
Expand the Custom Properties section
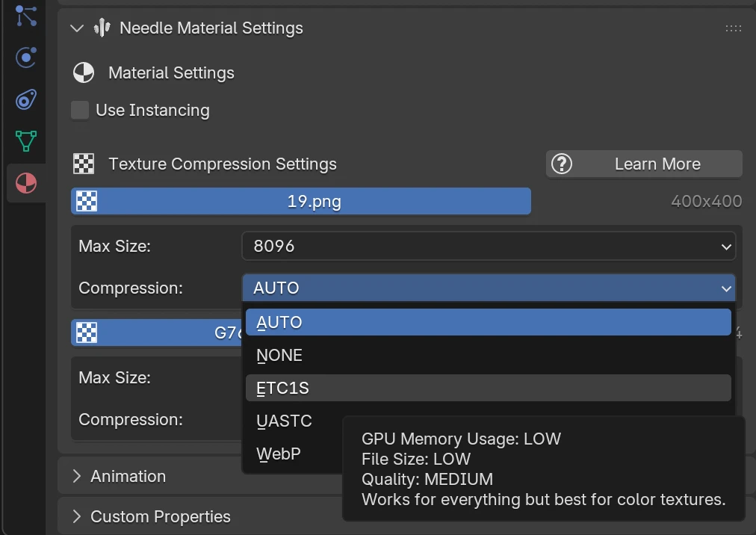[160, 516]
